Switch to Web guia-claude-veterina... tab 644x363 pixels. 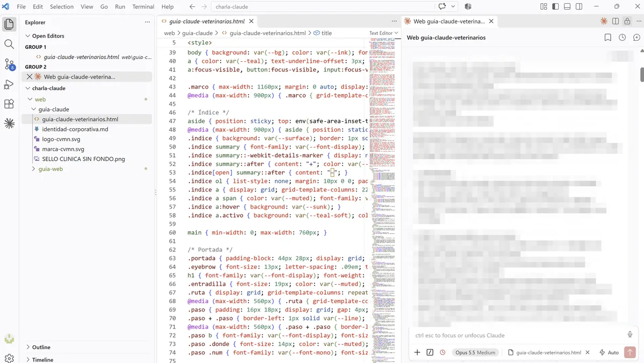(449, 21)
